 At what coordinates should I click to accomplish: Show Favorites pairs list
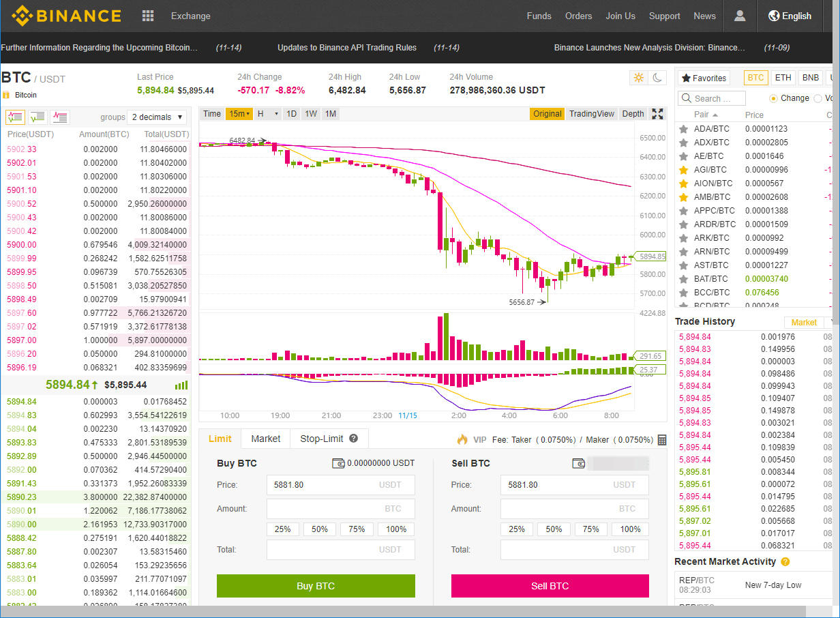(x=704, y=78)
